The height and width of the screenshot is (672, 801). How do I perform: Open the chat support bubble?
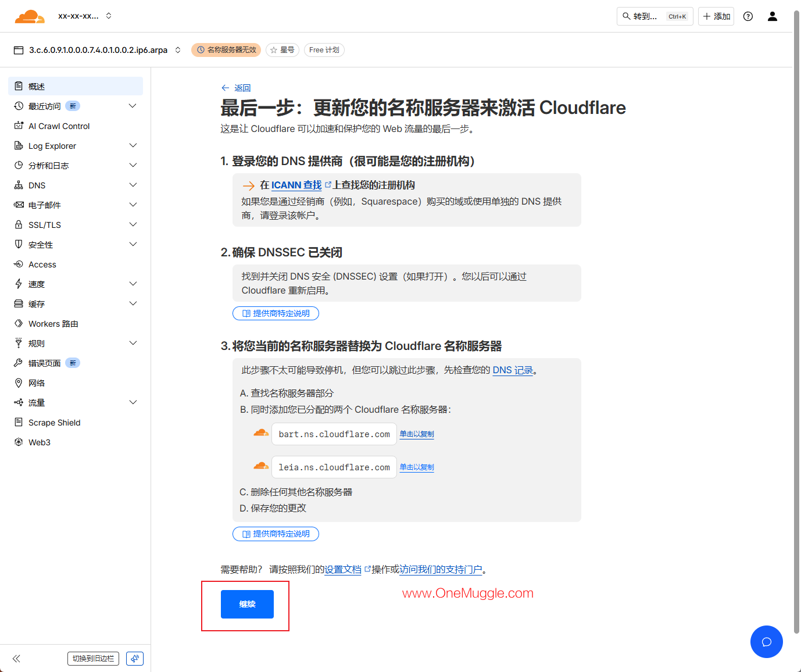pyautogui.click(x=767, y=642)
